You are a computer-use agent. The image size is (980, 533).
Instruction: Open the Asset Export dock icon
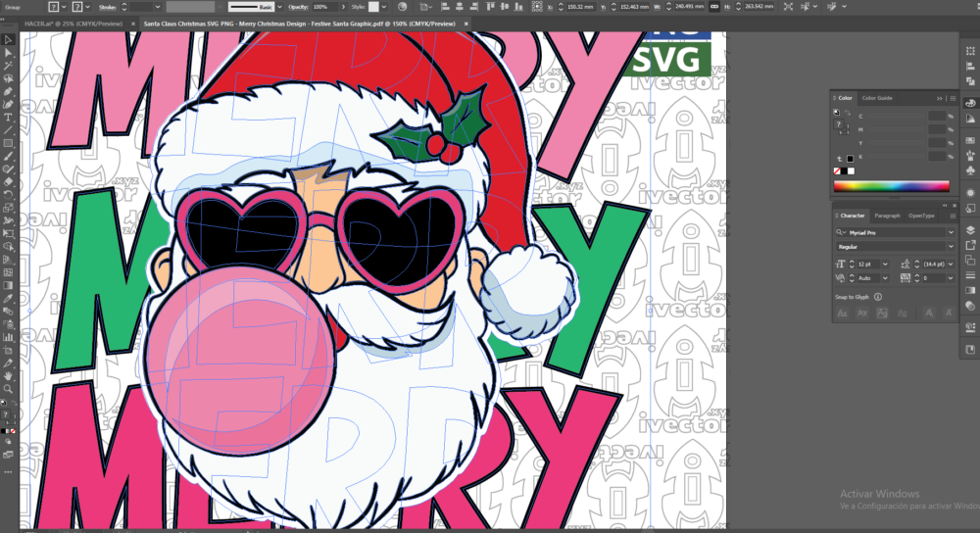point(970,245)
